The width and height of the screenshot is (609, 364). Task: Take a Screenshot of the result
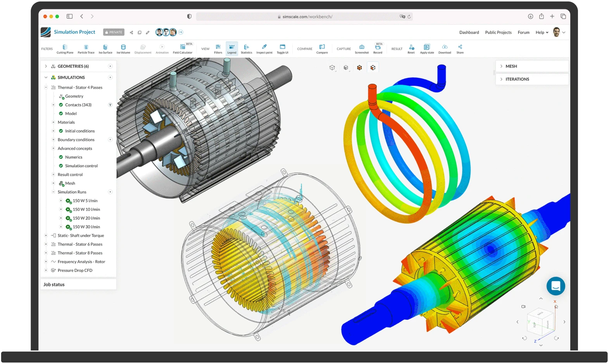pos(362,49)
